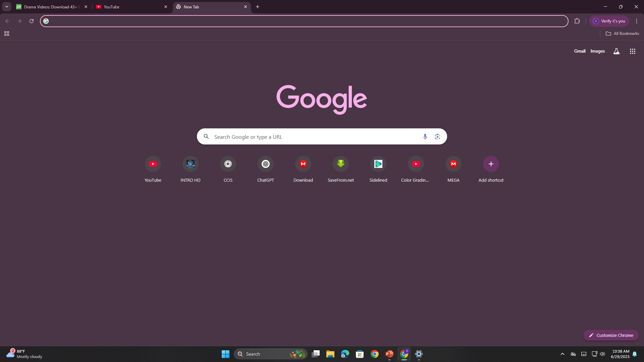The height and width of the screenshot is (362, 644).
Task: Open Gmail link
Action: tap(580, 51)
